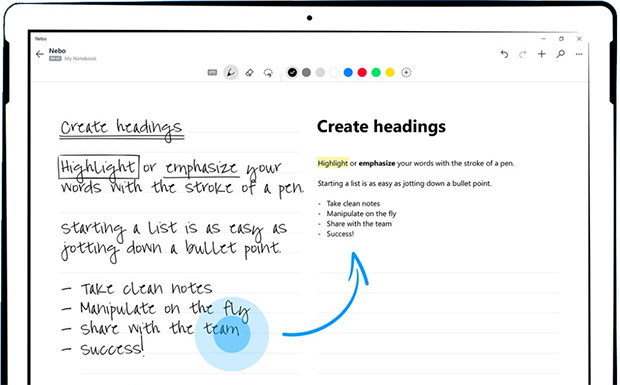Choose the red ink color
The width and height of the screenshot is (620, 385).
(362, 72)
